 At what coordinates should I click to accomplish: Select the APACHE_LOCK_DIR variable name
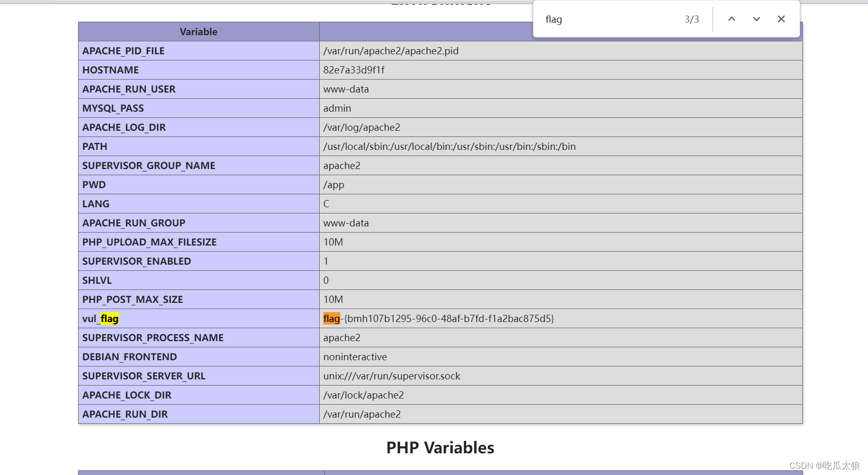(x=127, y=395)
